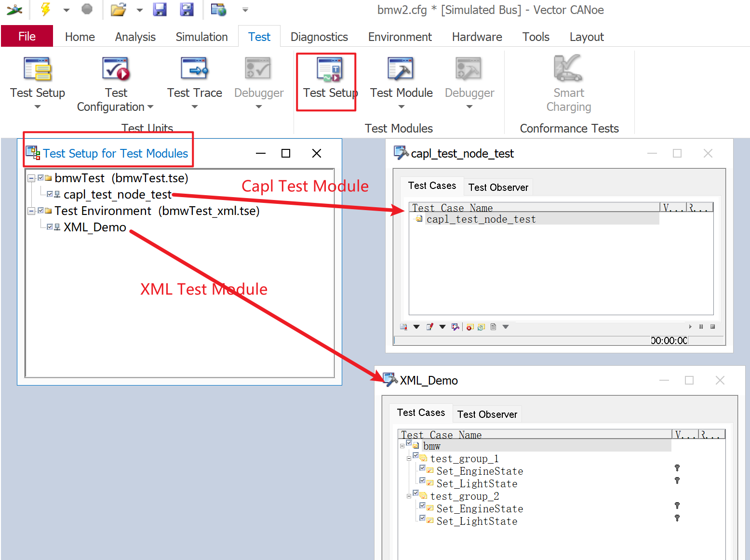Click the pause button in capl_test_node_test
Screen dimensions: 750x560
click(x=701, y=327)
